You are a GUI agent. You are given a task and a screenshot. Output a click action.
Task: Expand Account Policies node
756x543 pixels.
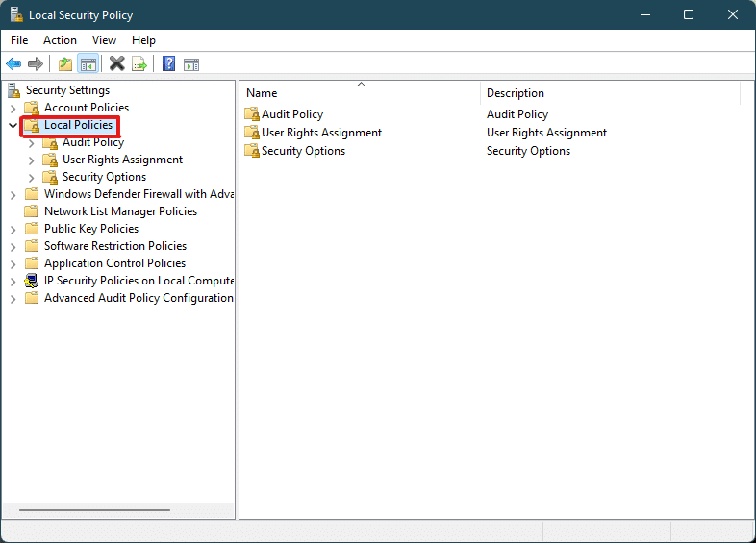click(13, 109)
